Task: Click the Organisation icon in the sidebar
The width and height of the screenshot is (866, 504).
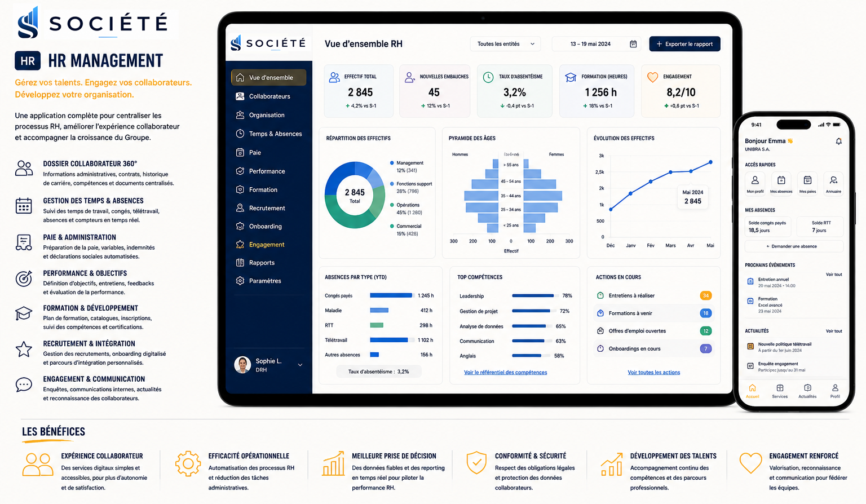Action: click(x=240, y=115)
